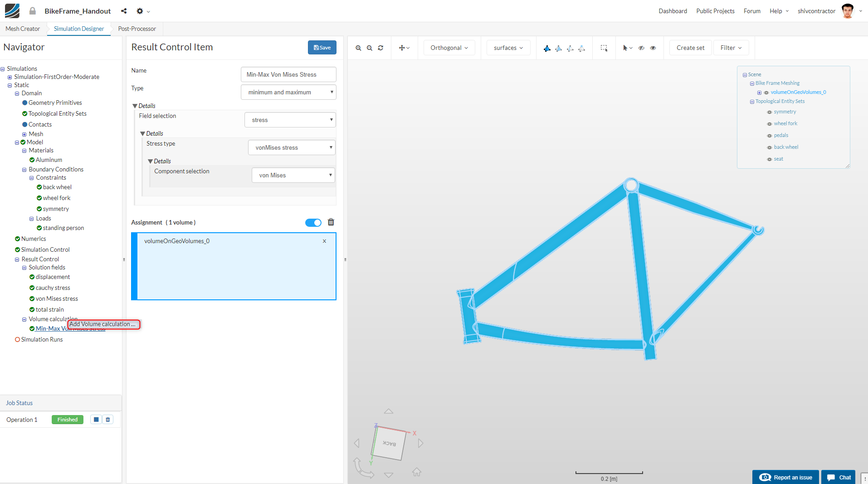Open the Type dropdown (minimum and maximum)
This screenshot has height=484, width=868.
tap(288, 93)
